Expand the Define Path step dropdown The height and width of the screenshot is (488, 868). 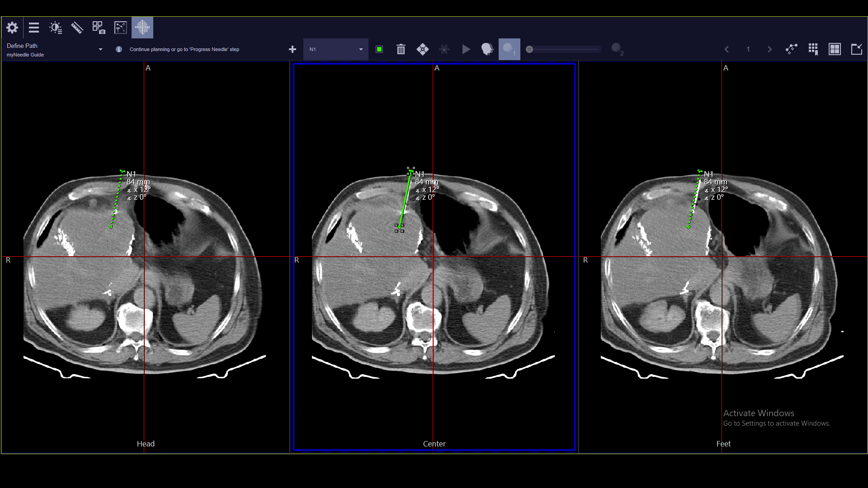point(100,49)
